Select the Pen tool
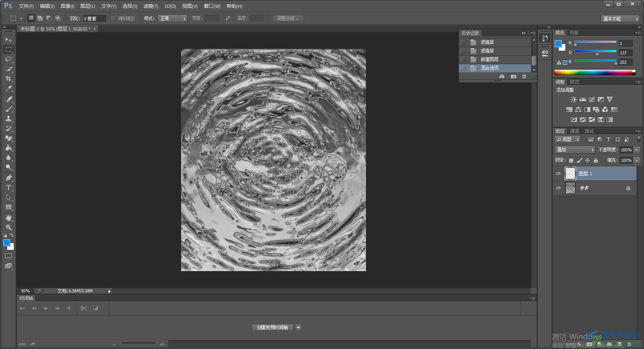 (x=9, y=178)
